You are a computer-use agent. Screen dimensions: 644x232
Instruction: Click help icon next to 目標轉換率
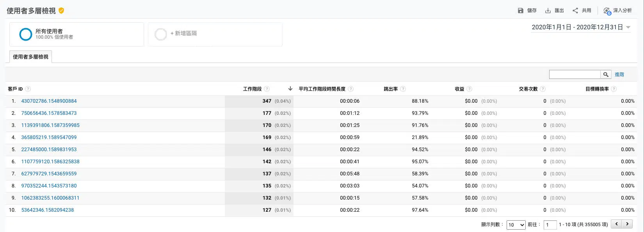pyautogui.click(x=614, y=89)
